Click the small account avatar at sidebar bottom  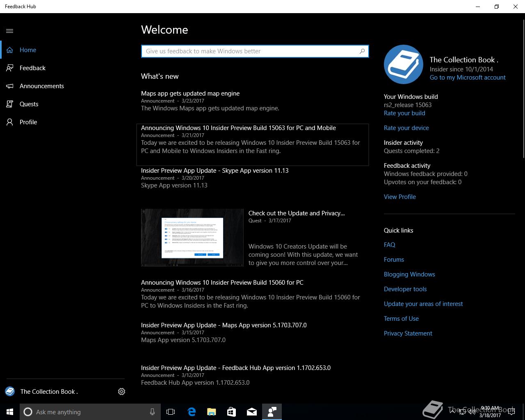10,391
